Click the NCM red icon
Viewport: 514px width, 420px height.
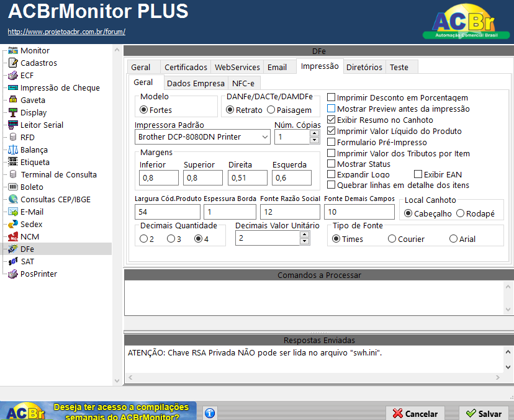point(13,236)
